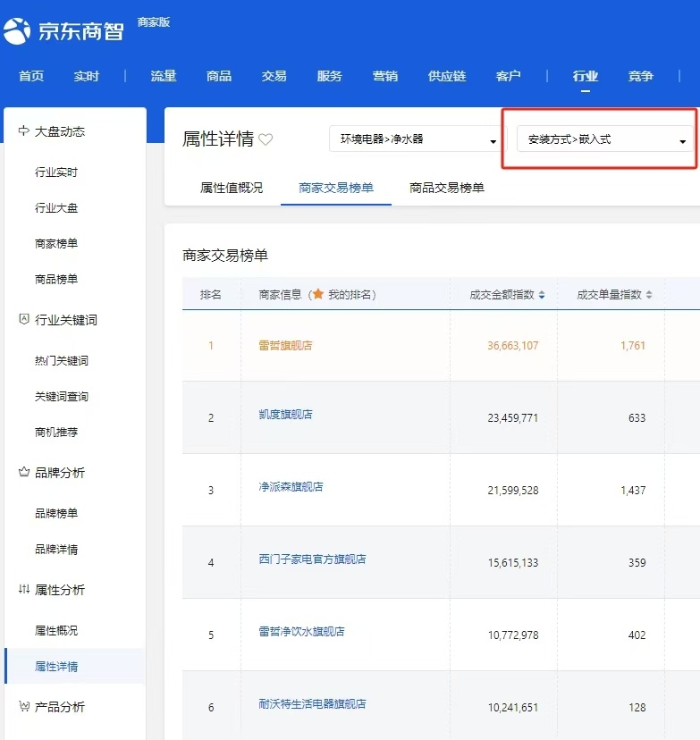Viewport: 700px width, 740px height.
Task: Click the 属性分析 sliders icon
Action: (23, 589)
